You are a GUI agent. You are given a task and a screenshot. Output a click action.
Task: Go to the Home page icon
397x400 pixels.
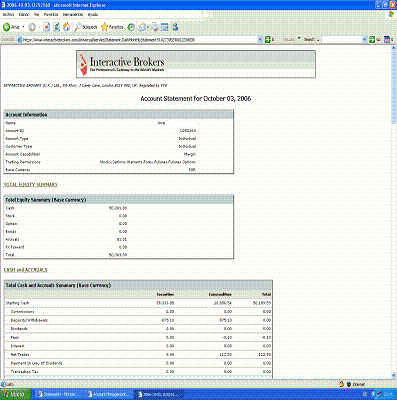67,27
